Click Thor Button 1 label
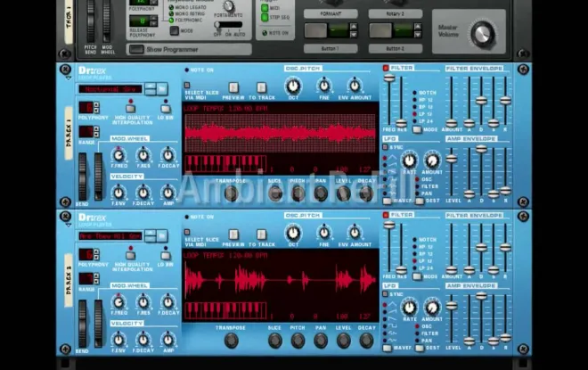The width and height of the screenshot is (588, 370). (x=331, y=49)
